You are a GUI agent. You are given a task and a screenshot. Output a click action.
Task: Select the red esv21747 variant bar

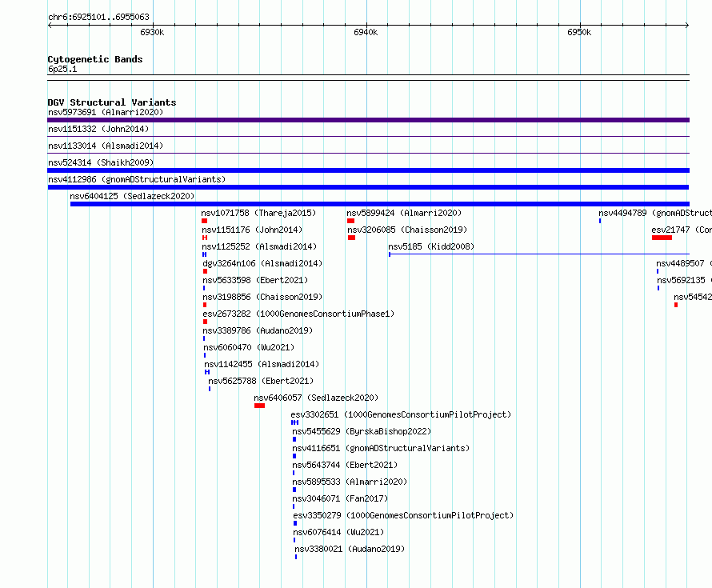click(662, 238)
